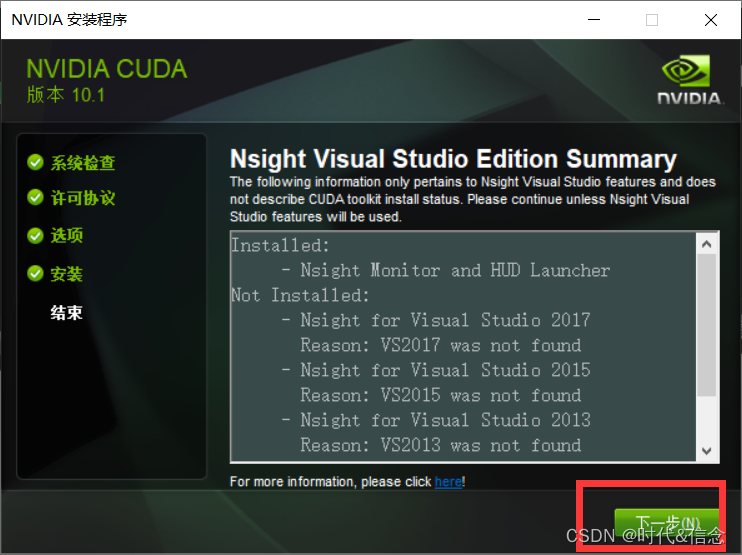Click the green check icon beside 安装
Screen dimensions: 742x555
pos(35,273)
